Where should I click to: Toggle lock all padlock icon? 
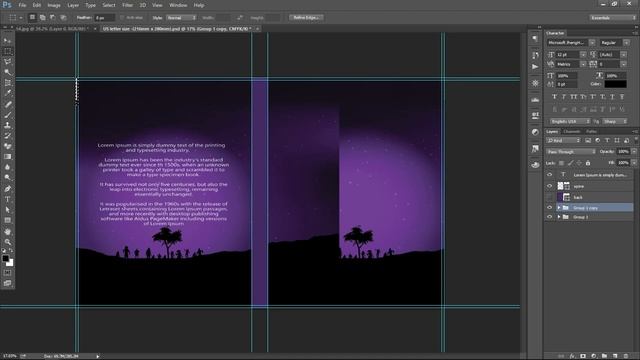pos(588,163)
